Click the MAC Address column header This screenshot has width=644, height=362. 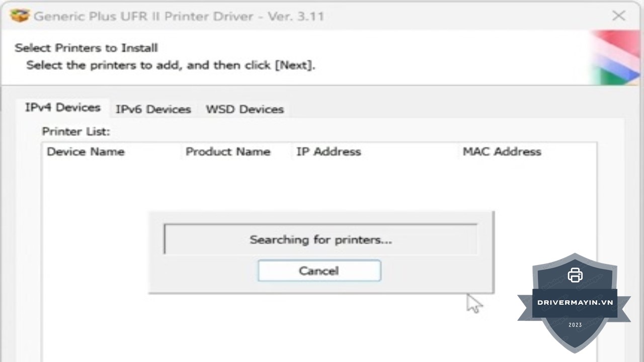(x=502, y=152)
